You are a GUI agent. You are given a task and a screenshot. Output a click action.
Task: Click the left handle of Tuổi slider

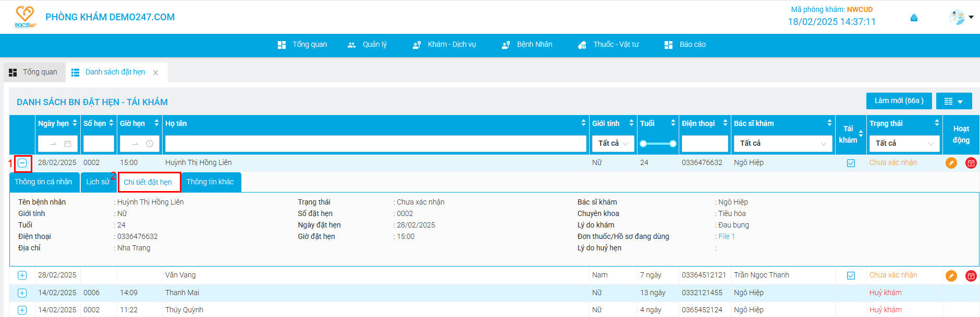643,144
